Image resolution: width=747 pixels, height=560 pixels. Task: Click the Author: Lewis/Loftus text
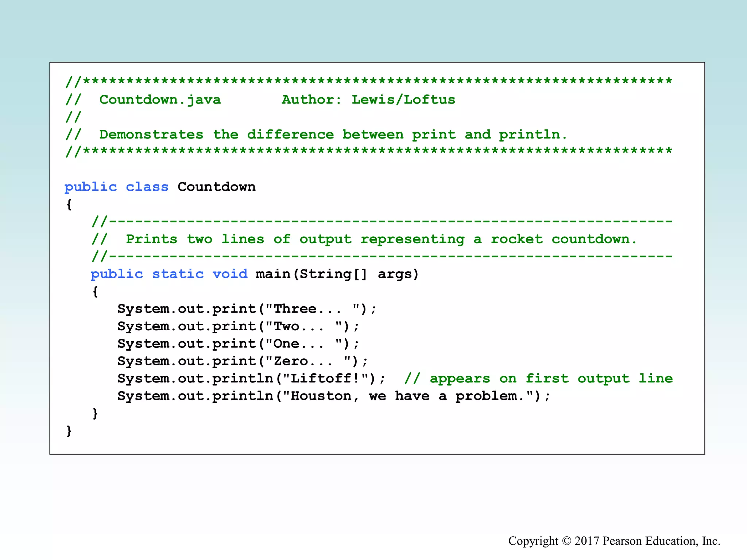pyautogui.click(x=368, y=100)
